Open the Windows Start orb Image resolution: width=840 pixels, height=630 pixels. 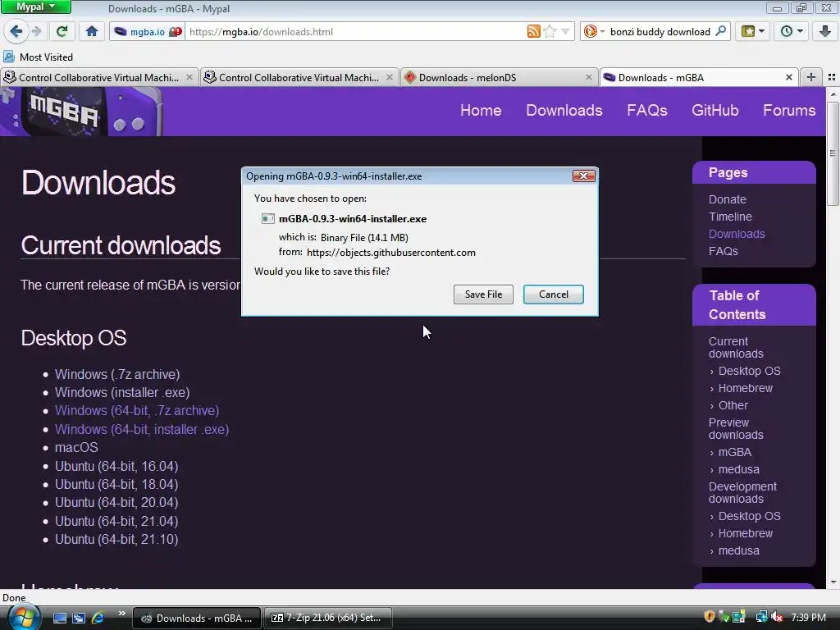23,618
